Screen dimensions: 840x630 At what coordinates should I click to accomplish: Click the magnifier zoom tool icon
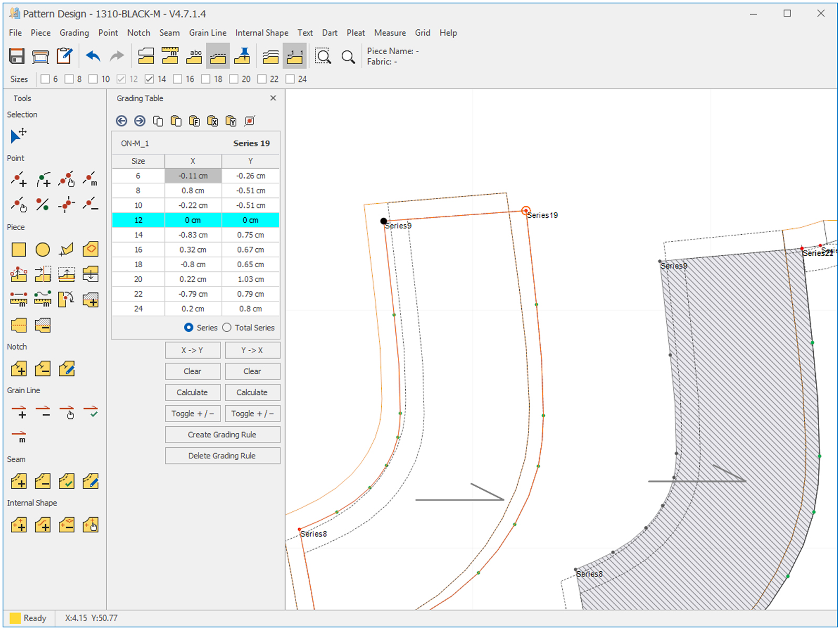(348, 57)
